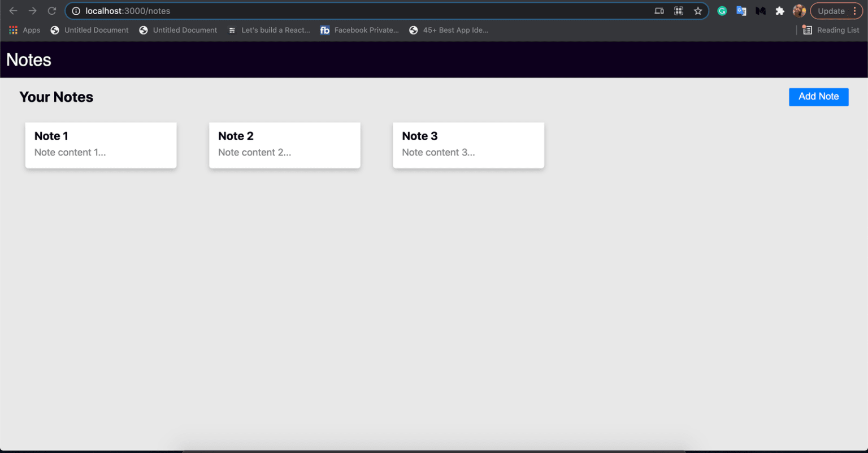Open the Let's build a React bookmark
This screenshot has width=868, height=453.
[269, 30]
